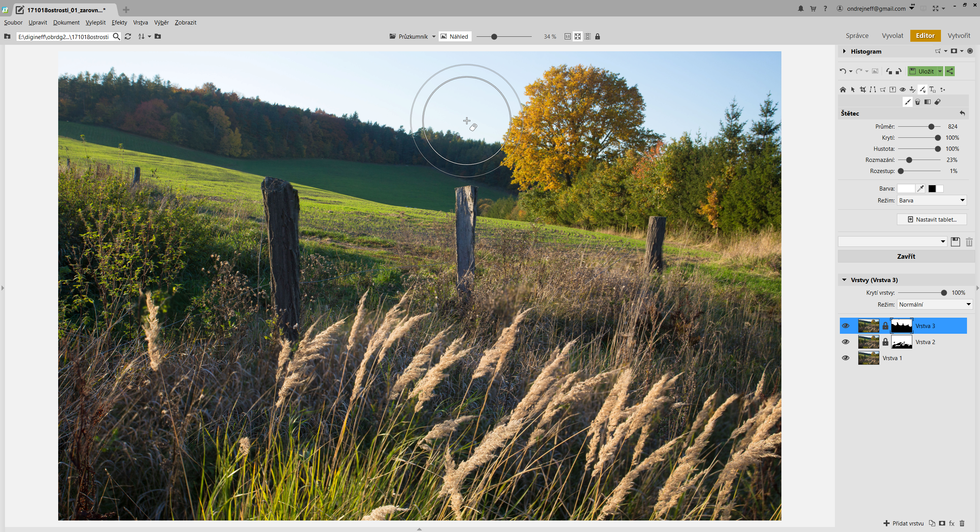Open a new tab with plus

(x=126, y=10)
